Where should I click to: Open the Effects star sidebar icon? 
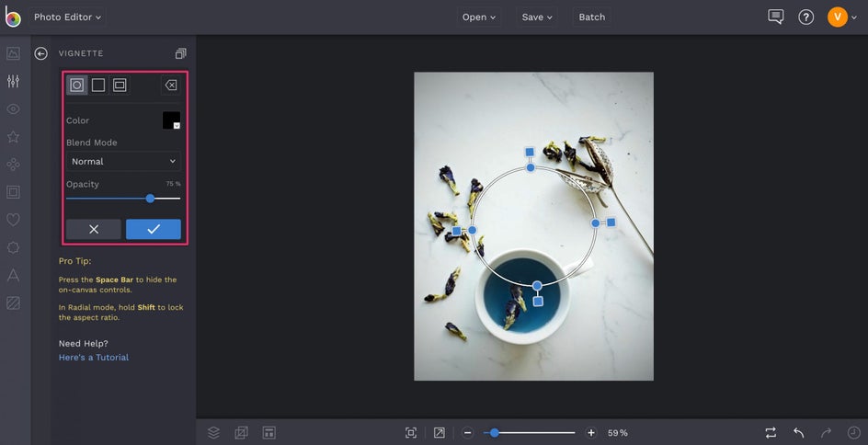13,137
